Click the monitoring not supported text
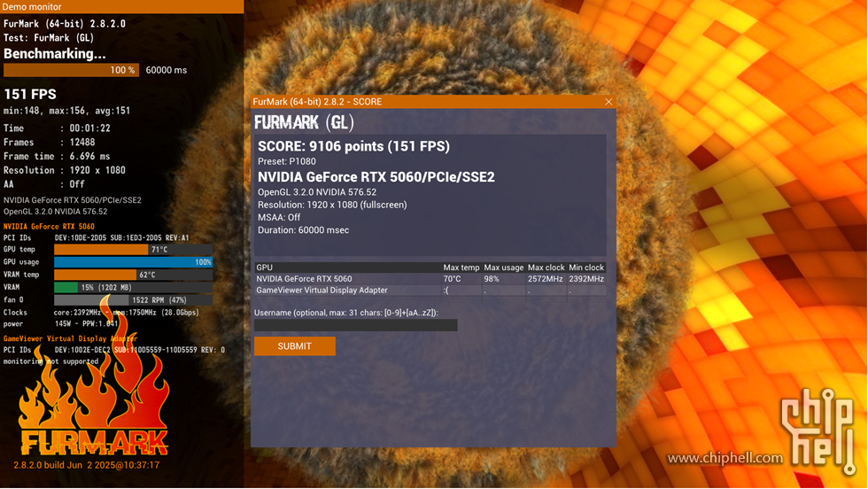This screenshot has width=868, height=489. click(51, 361)
